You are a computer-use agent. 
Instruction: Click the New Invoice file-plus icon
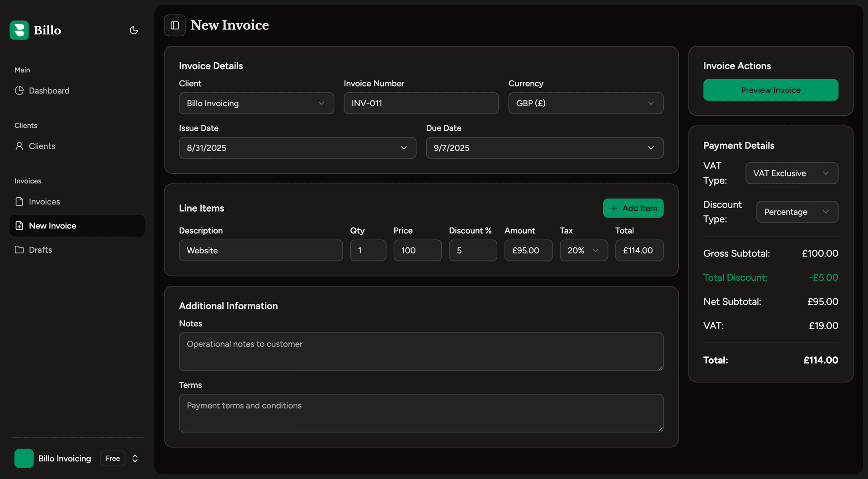(x=19, y=226)
